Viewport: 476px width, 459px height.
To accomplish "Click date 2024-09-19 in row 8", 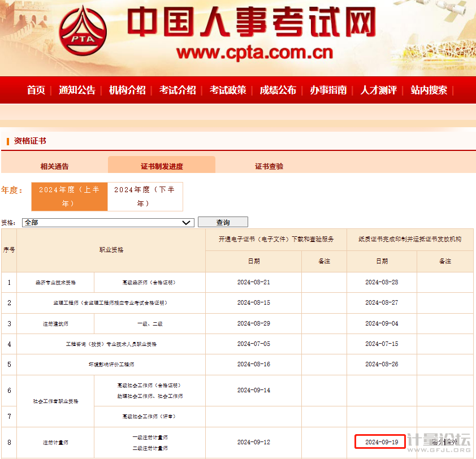I will [x=382, y=442].
